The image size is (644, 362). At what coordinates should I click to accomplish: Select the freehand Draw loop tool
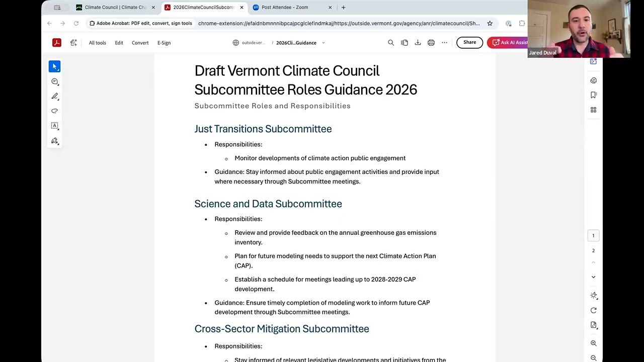(x=54, y=111)
